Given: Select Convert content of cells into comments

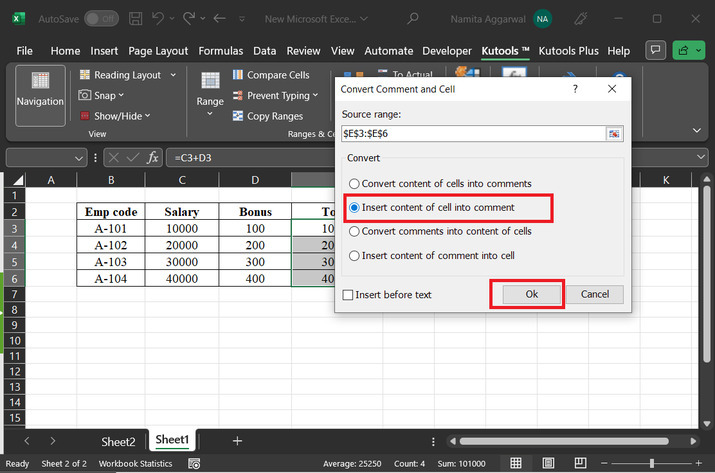Looking at the screenshot, I should pyautogui.click(x=353, y=184).
